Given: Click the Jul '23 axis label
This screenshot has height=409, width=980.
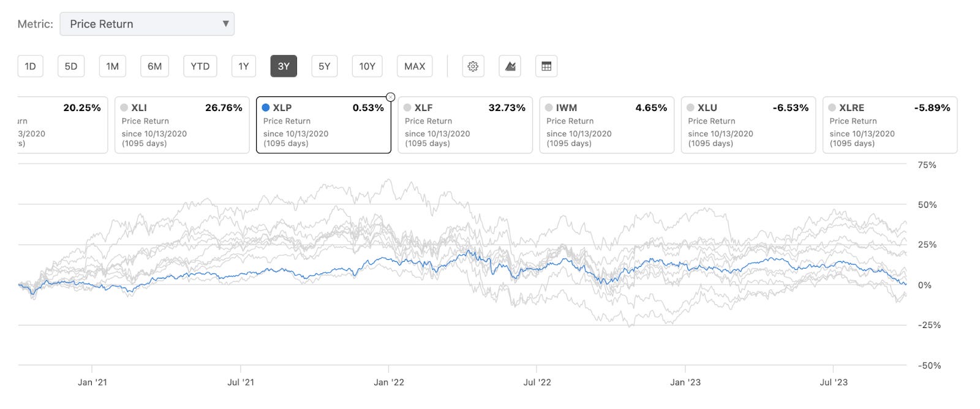Looking at the screenshot, I should point(834,382).
